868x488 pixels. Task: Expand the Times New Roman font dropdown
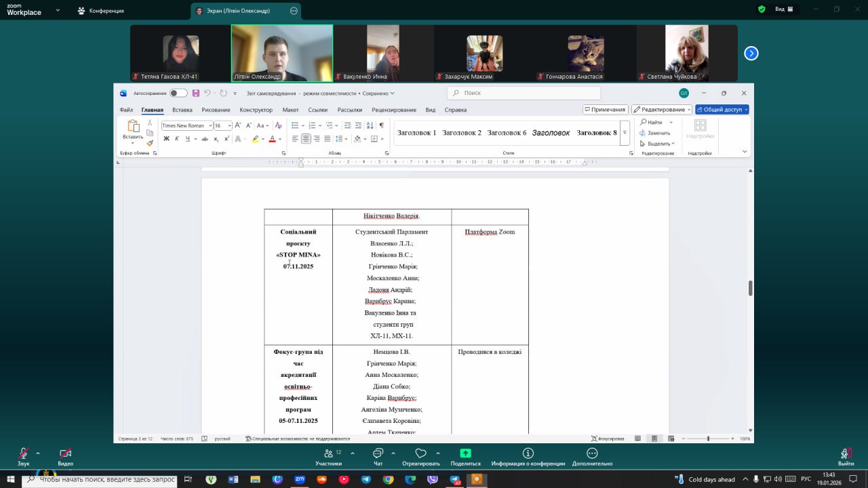(210, 125)
